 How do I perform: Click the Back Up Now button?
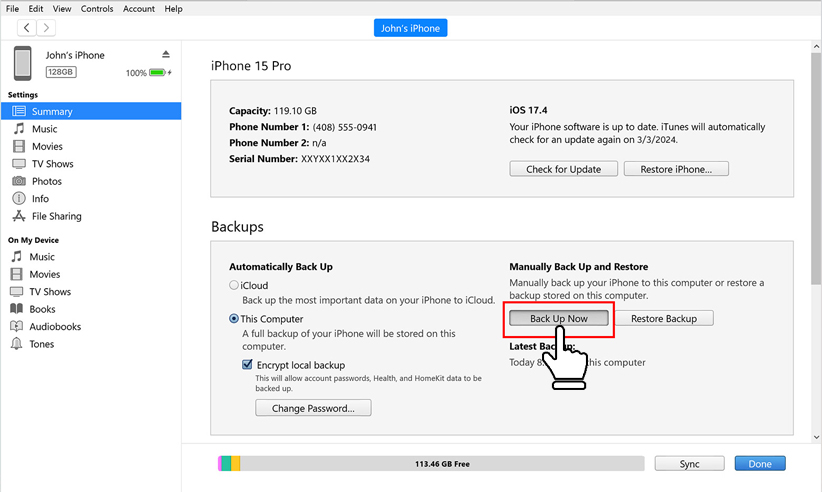(x=558, y=318)
